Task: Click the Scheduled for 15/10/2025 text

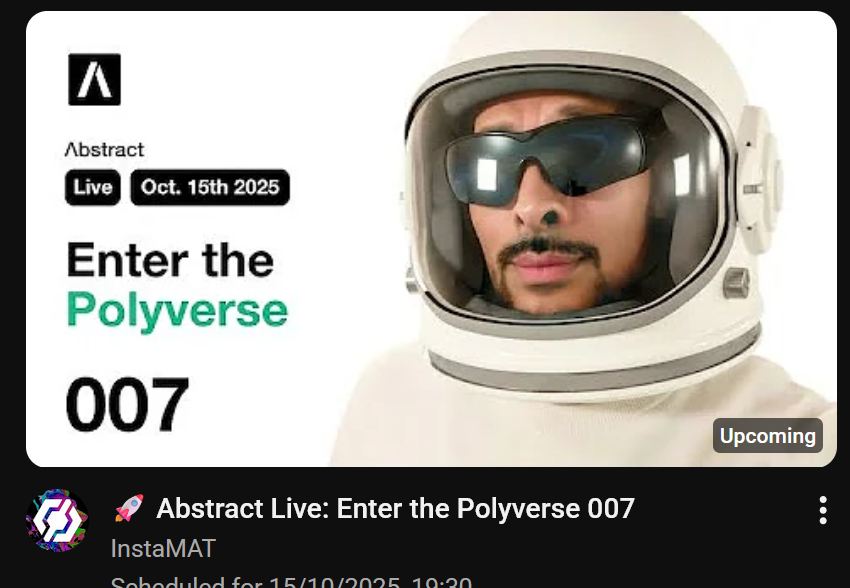Action: [x=292, y=583]
